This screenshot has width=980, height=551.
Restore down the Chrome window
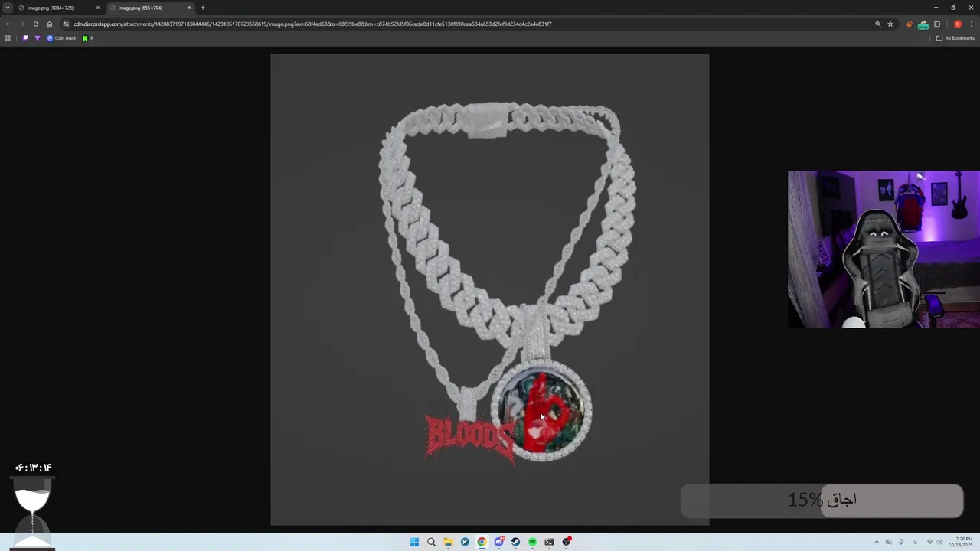[x=953, y=8]
